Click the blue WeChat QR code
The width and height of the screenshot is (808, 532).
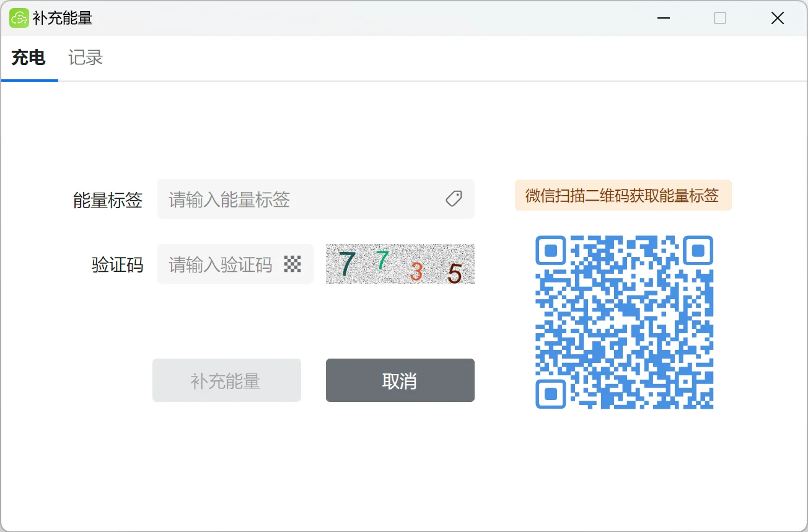click(x=624, y=322)
